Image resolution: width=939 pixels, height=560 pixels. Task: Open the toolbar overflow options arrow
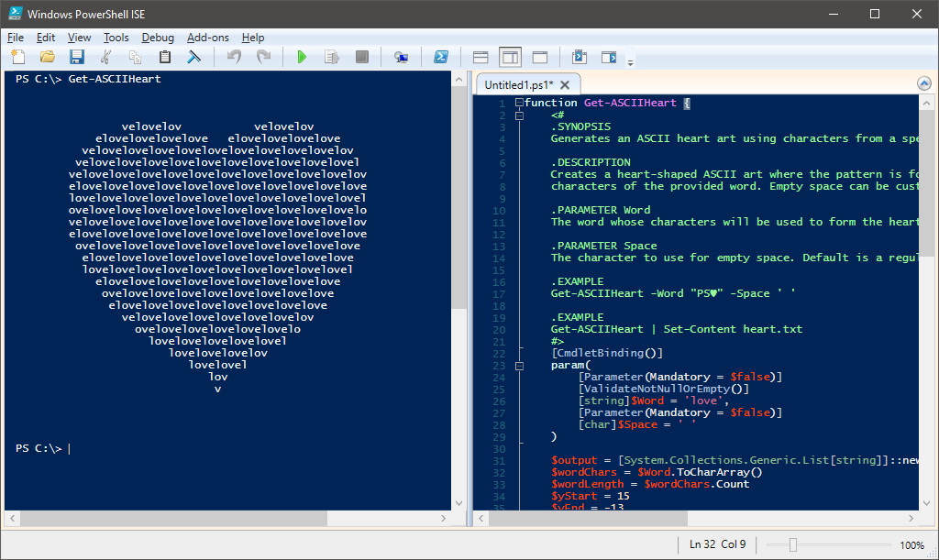point(630,62)
